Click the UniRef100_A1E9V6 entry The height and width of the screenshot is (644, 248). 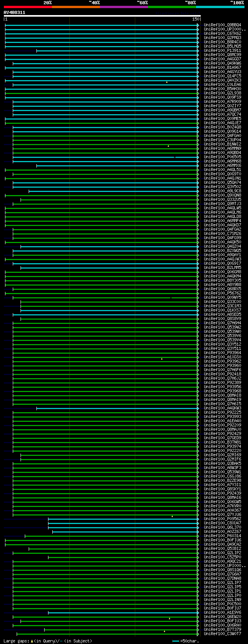[x=222, y=613]
